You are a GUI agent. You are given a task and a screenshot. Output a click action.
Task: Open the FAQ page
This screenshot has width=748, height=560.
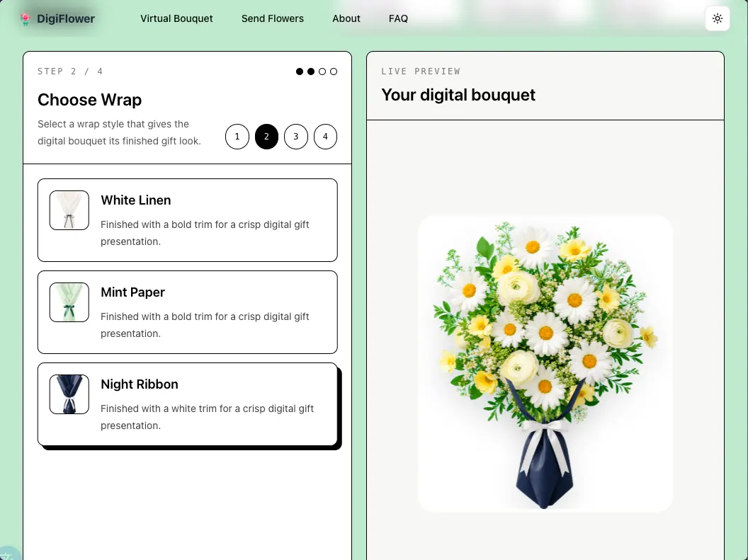(398, 18)
